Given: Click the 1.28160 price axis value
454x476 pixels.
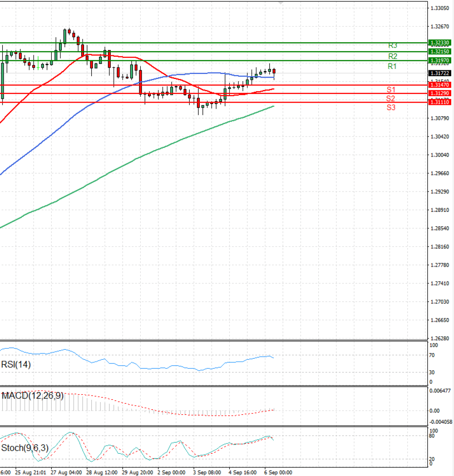Looking at the screenshot, I should point(440,247).
